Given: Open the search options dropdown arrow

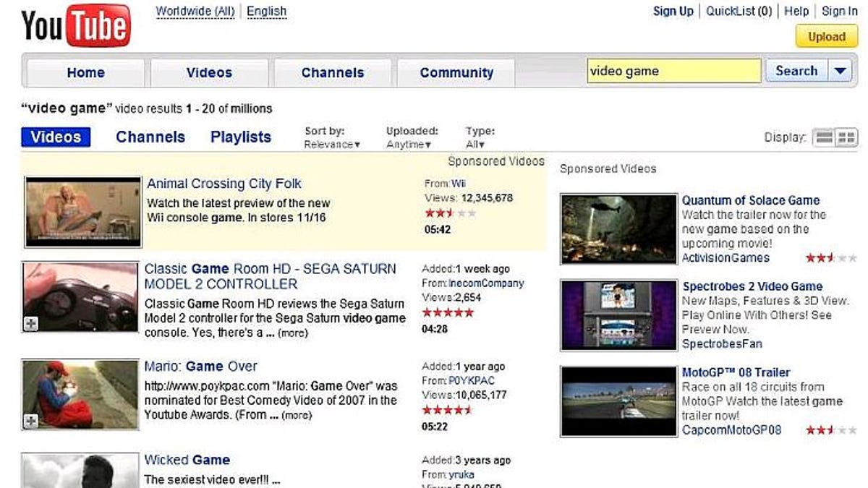Looking at the screenshot, I should 839,71.
